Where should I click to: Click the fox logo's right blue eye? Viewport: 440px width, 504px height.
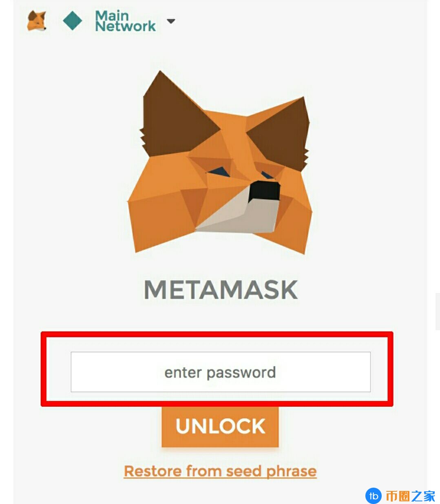[x=268, y=175]
